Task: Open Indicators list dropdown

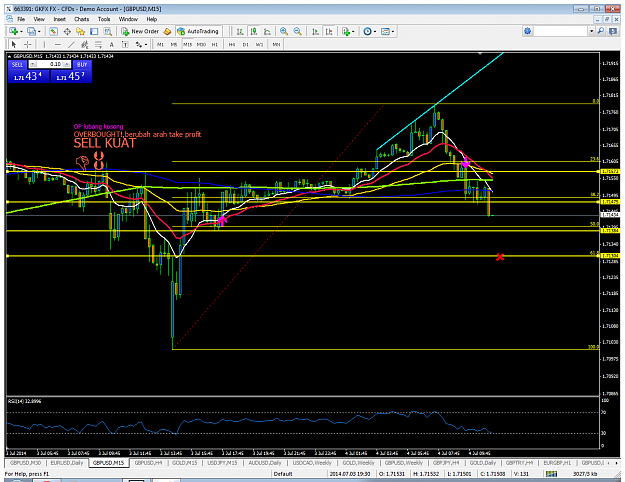Action: 348,31
